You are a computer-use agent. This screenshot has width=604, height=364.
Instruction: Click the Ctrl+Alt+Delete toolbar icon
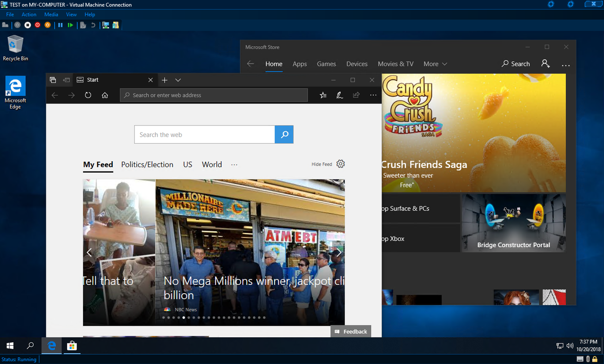pos(5,25)
